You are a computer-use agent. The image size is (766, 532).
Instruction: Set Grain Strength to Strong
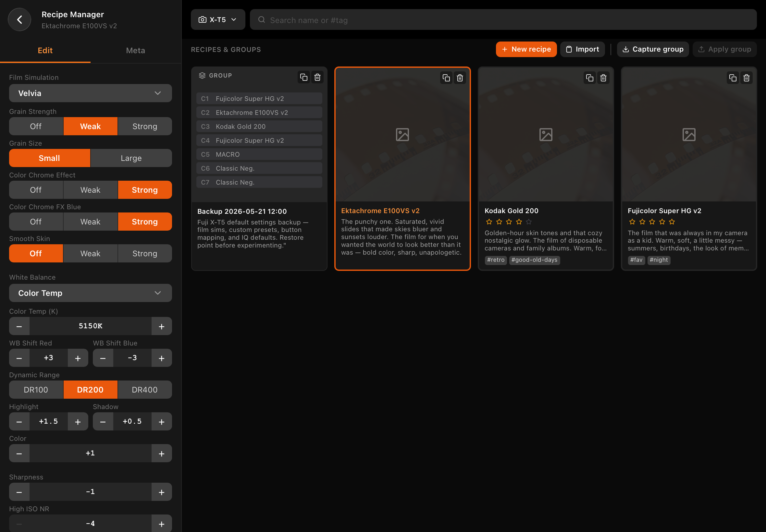[145, 126]
